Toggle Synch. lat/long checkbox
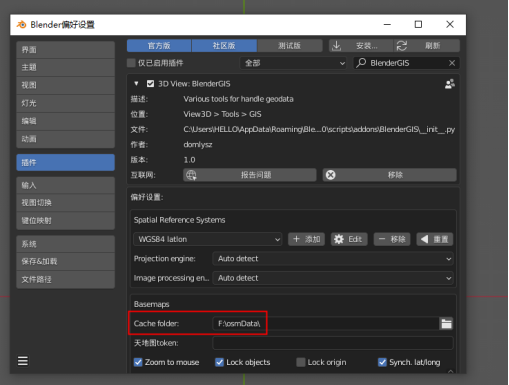This screenshot has height=385, width=509. coord(382,362)
